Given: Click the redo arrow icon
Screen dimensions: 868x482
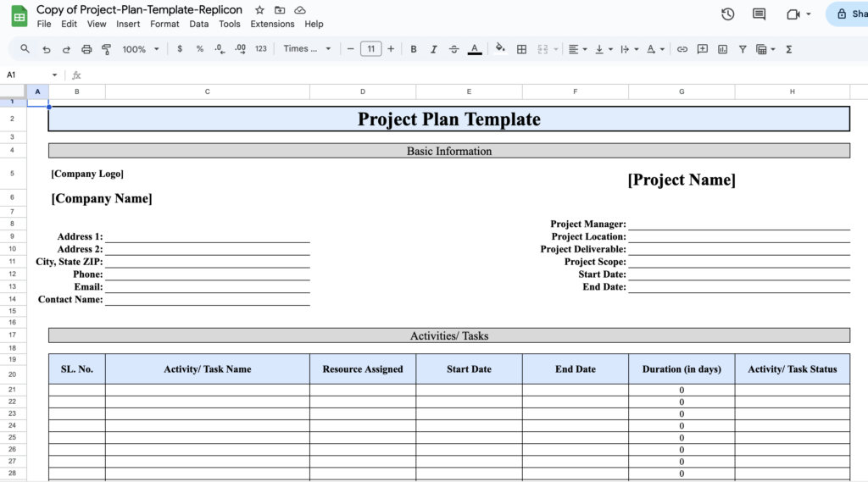Looking at the screenshot, I should (x=66, y=49).
